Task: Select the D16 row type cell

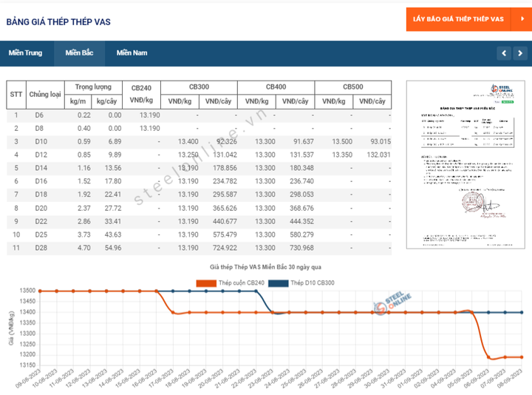Action: pyautogui.click(x=41, y=181)
